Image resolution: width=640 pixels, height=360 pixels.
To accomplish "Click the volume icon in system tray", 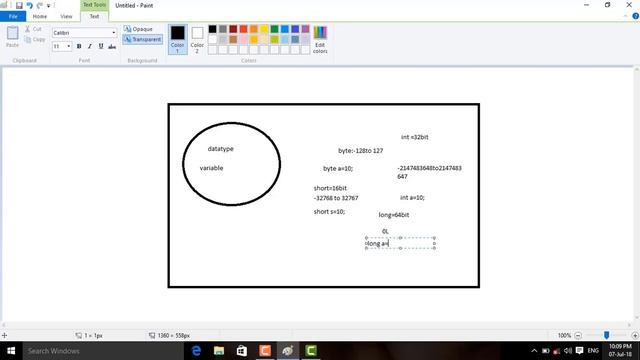I will [568, 351].
